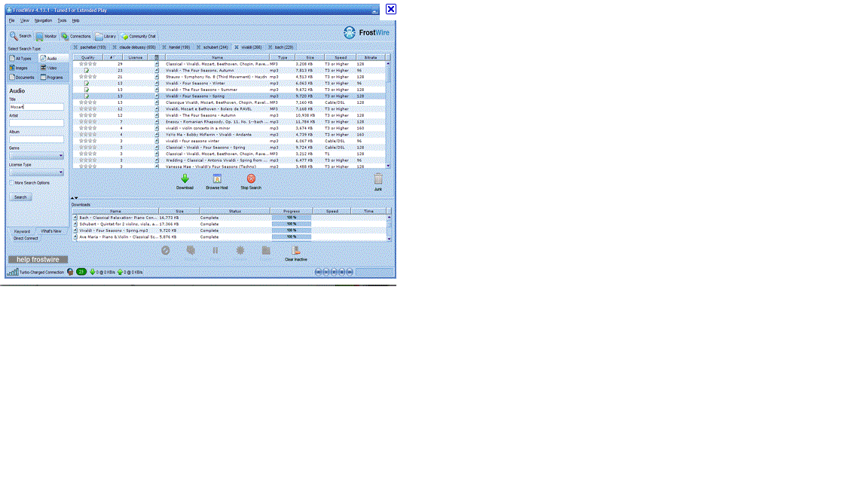Click the Stop Search red icon
The width and height of the screenshot is (868, 488).
coord(252,178)
